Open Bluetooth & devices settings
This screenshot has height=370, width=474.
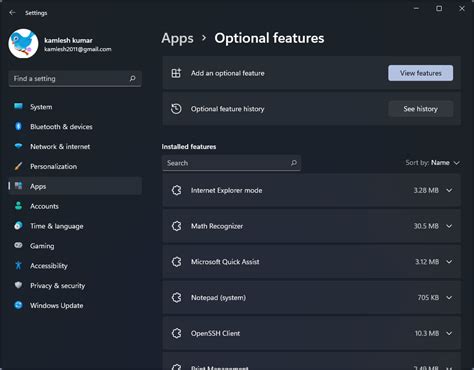(75, 127)
